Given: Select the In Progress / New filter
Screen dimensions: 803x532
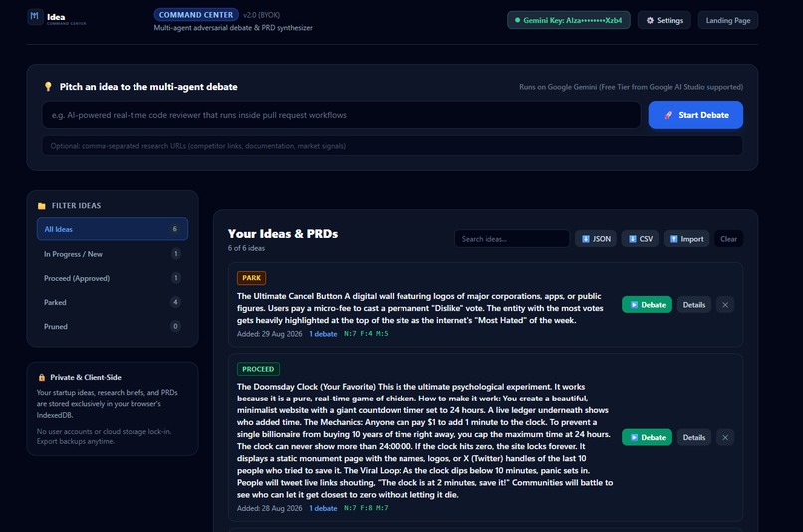Looking at the screenshot, I should (x=113, y=253).
